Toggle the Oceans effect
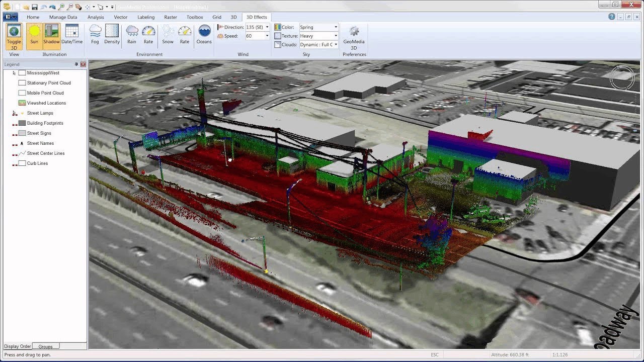The image size is (644, 362). point(204,35)
